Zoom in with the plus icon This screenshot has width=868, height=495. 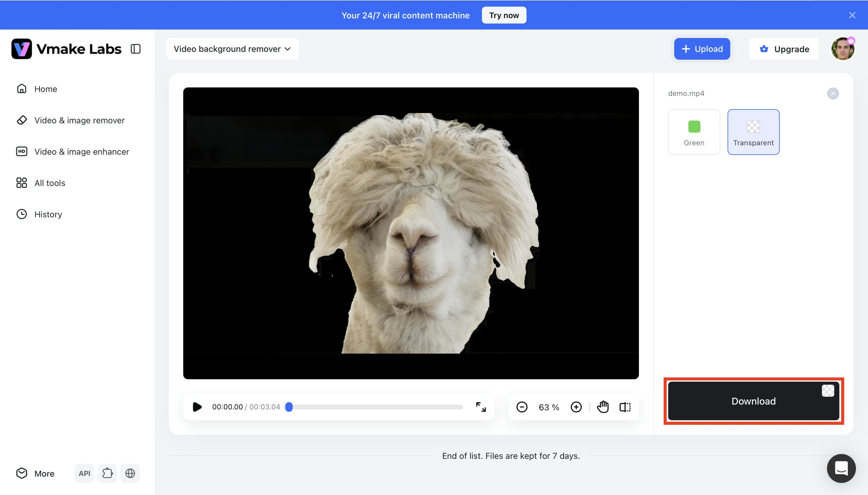point(576,407)
